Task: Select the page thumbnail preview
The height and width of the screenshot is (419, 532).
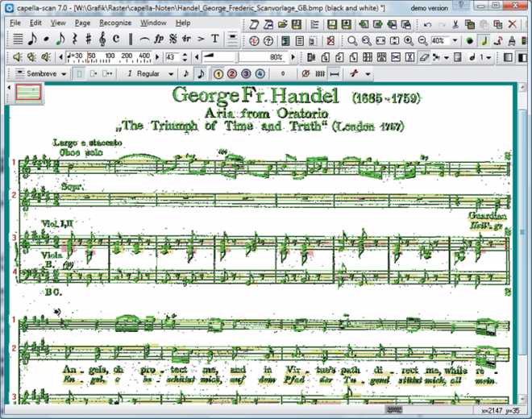Action: click(28, 93)
